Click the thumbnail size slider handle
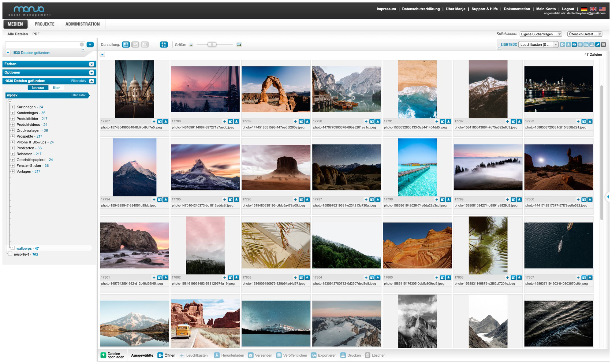612x364 pixels. point(212,45)
